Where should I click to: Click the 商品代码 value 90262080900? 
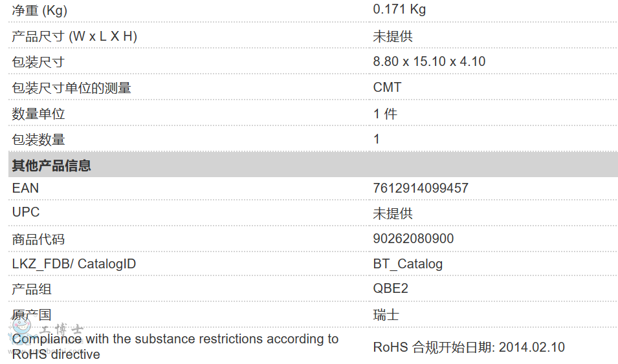[414, 239]
